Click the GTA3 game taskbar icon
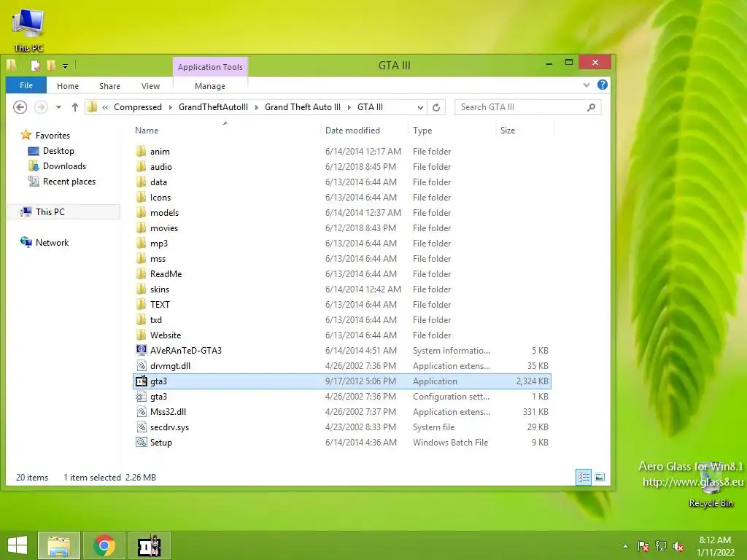747x560 pixels. click(x=150, y=545)
